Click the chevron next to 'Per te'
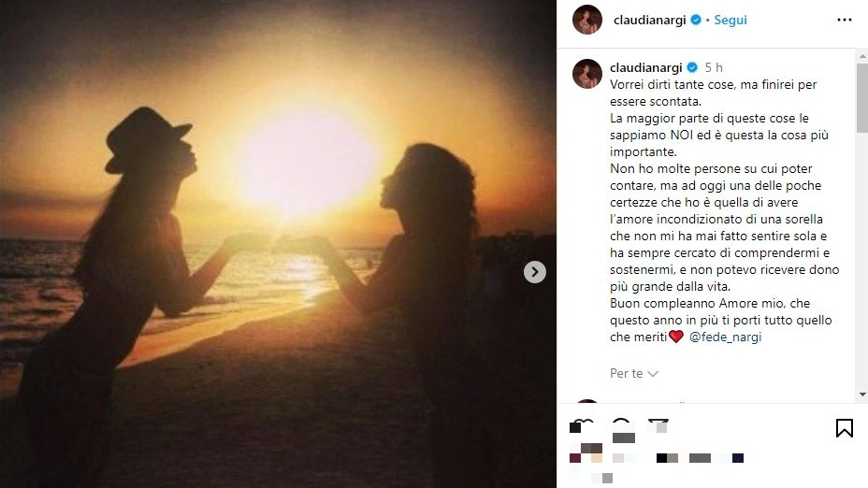 pos(653,374)
